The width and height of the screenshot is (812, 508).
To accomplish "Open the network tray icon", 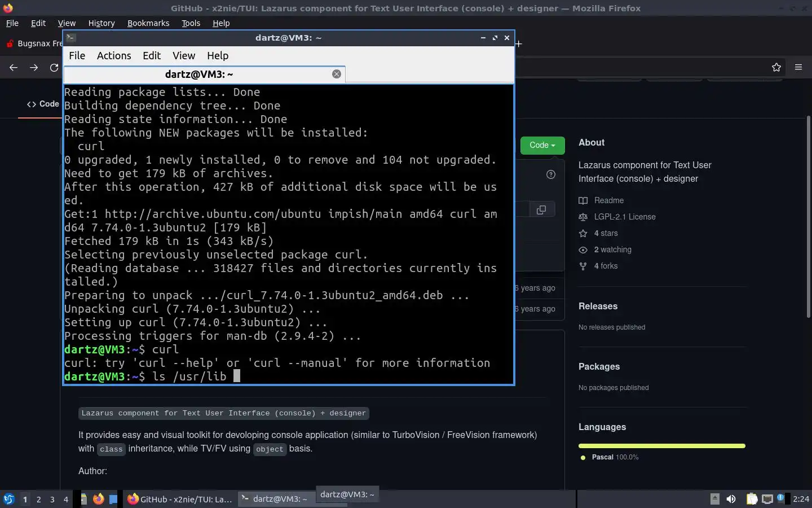I will pos(767,499).
